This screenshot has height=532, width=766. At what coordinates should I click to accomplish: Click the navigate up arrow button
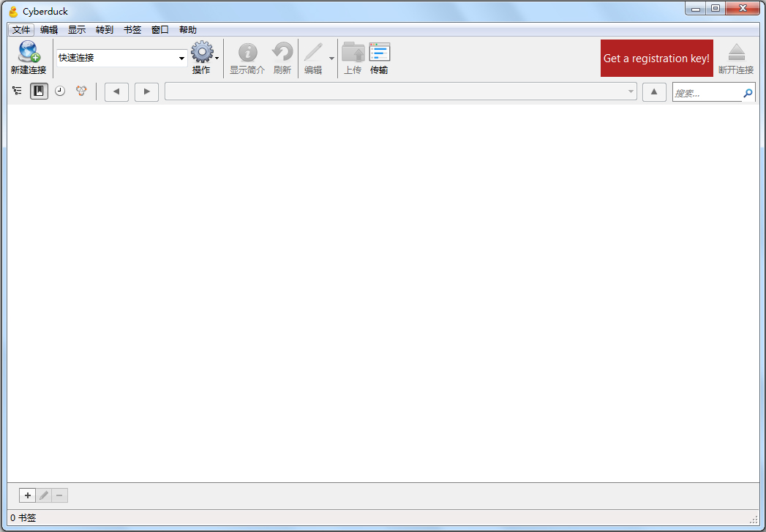pos(653,91)
